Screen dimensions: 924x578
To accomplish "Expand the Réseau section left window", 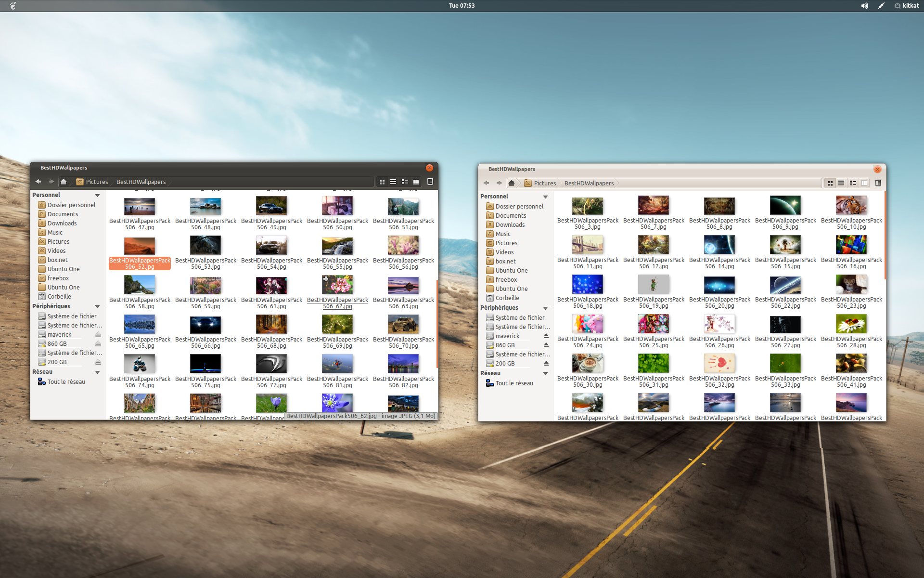I will tap(99, 370).
